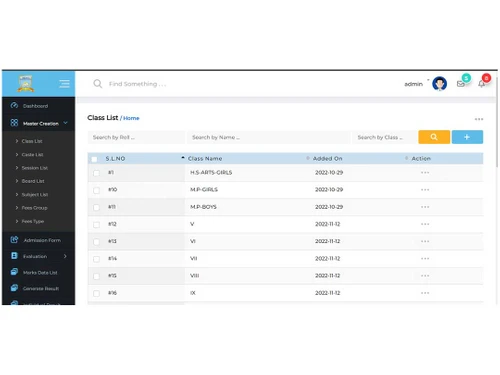This screenshot has width=500, height=375.
Task: Check the box for row #16
Action: click(96, 293)
